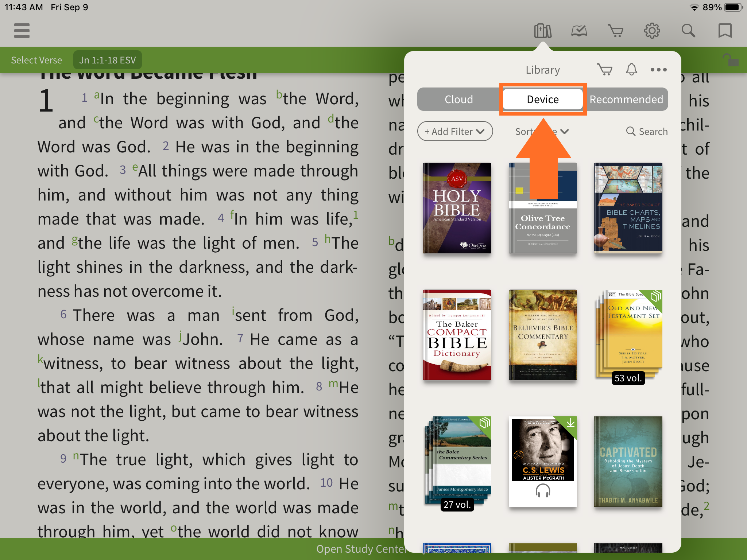This screenshot has height=560, width=747.
Task: Tap the battery indicator in the status bar
Action: [734, 7]
